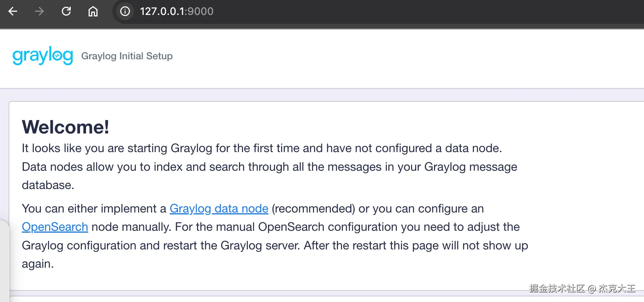Go back to the previous page
This screenshot has height=302, width=644.
pyautogui.click(x=13, y=12)
